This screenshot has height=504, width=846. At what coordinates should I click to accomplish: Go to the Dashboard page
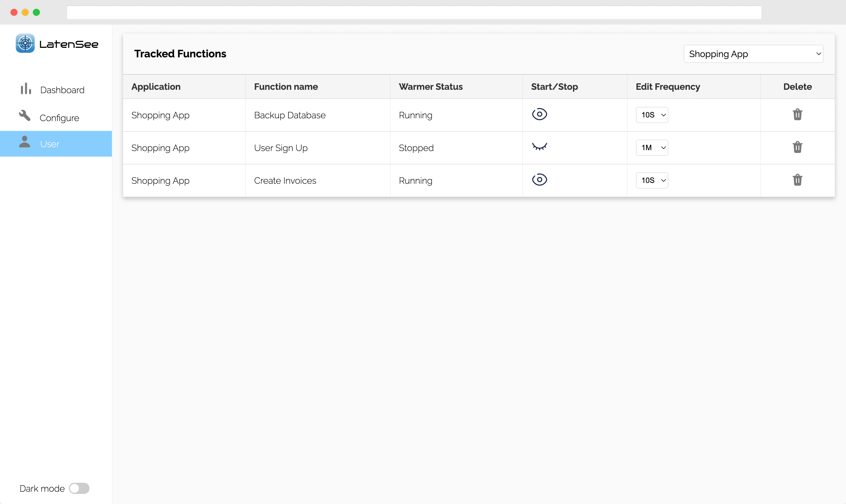tap(62, 90)
